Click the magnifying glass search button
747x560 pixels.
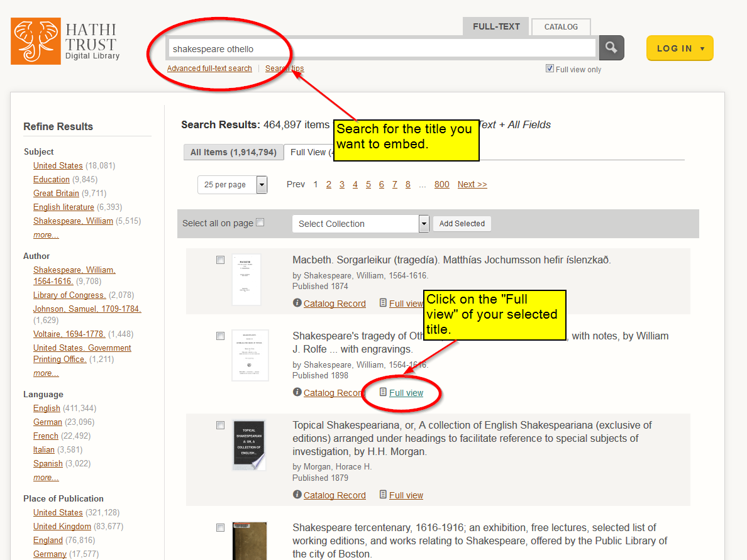(611, 48)
